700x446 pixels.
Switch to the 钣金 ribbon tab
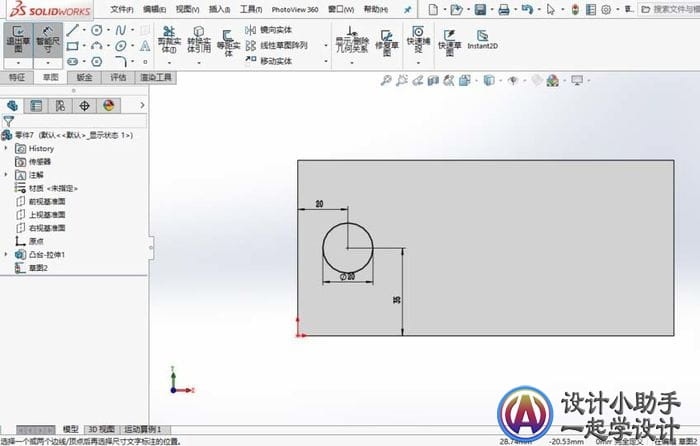click(84, 78)
